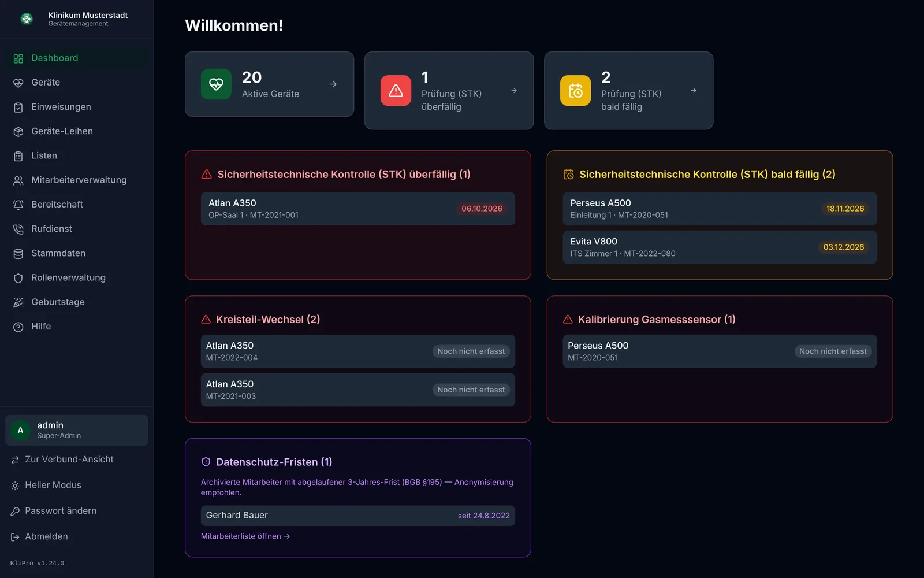This screenshot has width=924, height=578.
Task: Click red warning icon on überfällig card
Action: pyautogui.click(x=396, y=91)
